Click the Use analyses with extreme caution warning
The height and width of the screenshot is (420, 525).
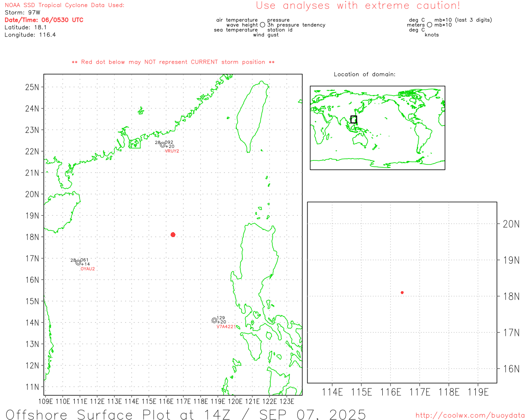point(358,6)
